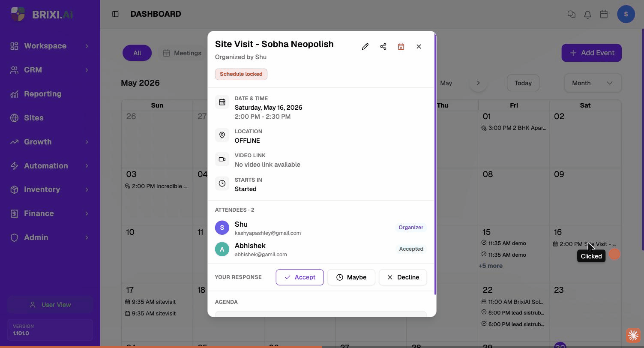
Task: Share the Site Visit event
Action: pos(383,47)
